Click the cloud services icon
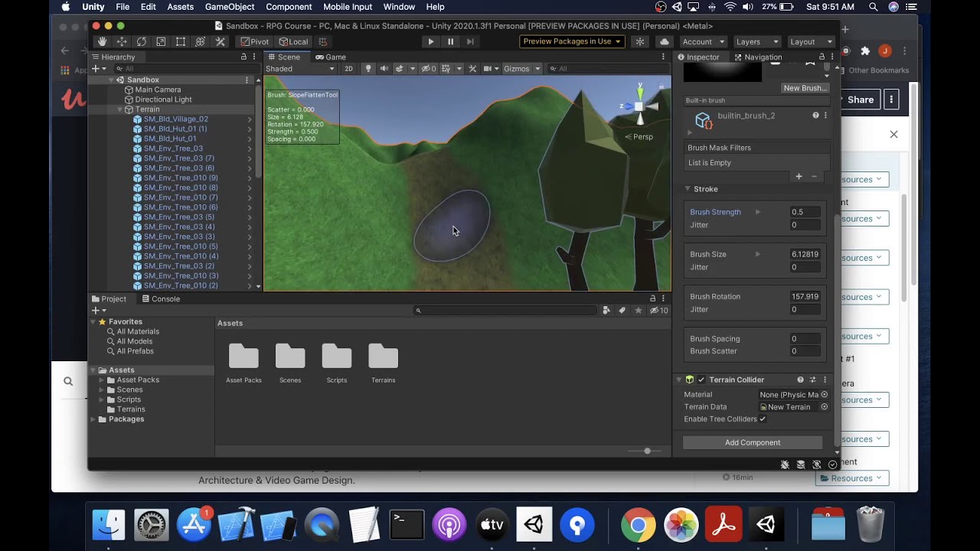Viewport: 980px width, 551px height. [664, 42]
